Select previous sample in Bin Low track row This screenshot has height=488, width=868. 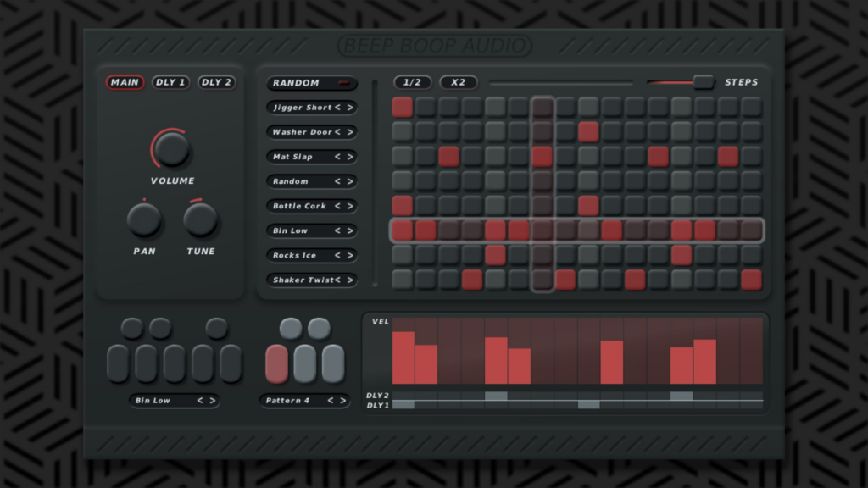tap(337, 230)
